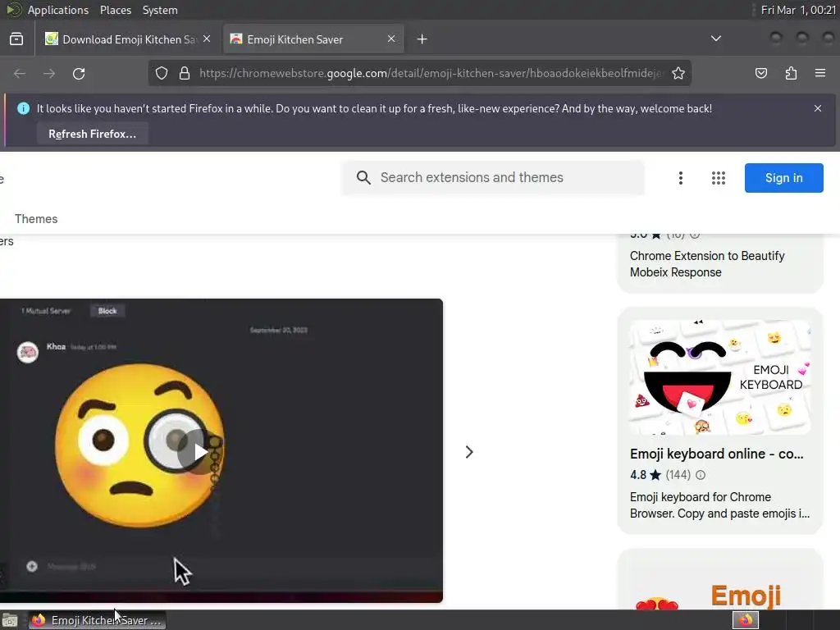This screenshot has height=630, width=840.
Task: Click the clock showing Fri Mar 1
Action: coord(798,10)
